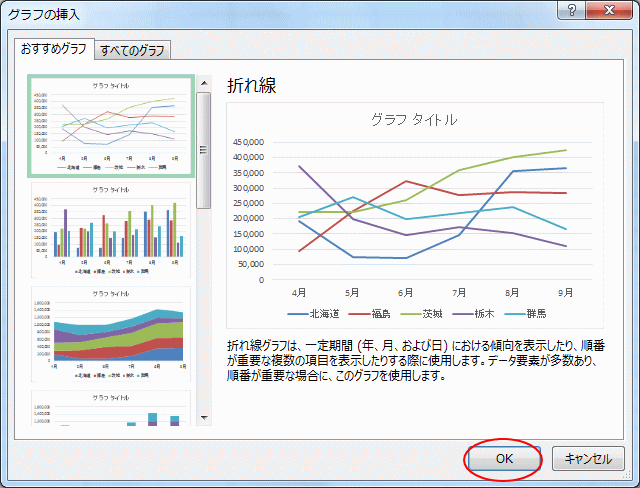Switch to the おすすめグラフ tab
Image resolution: width=640 pixels, height=488 pixels.
coord(53,49)
